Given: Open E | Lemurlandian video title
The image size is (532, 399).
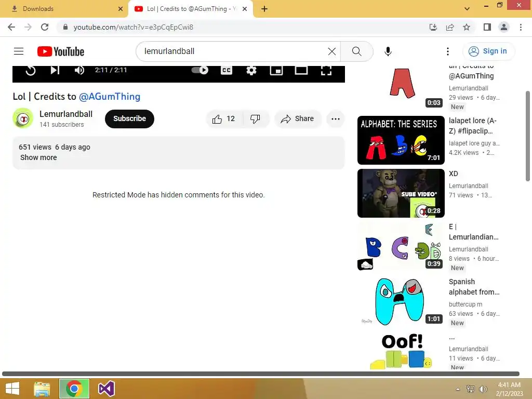Looking at the screenshot, I should pyautogui.click(x=474, y=232).
